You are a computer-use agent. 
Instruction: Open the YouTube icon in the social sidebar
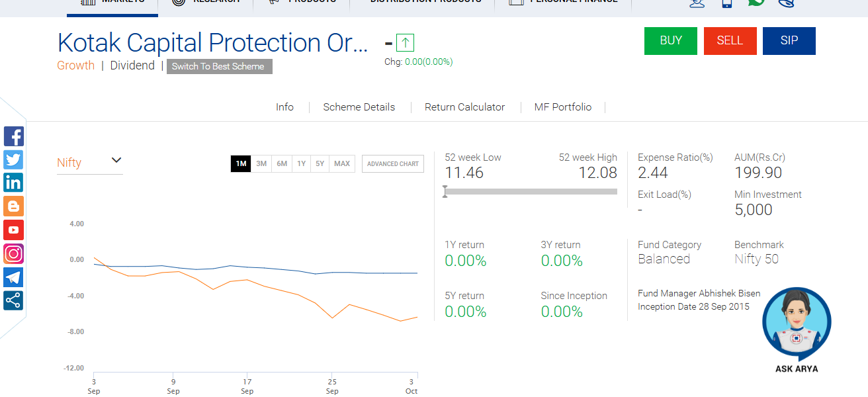[13, 230]
